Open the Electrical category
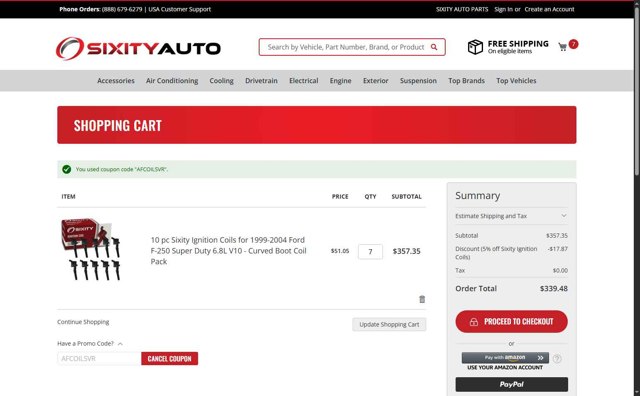Viewport: 640px width, 396px height. coord(304,81)
